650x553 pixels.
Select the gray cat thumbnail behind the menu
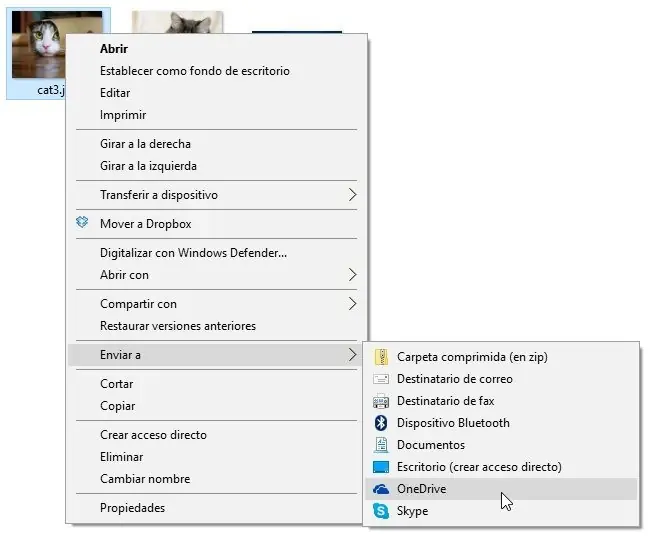point(177,22)
